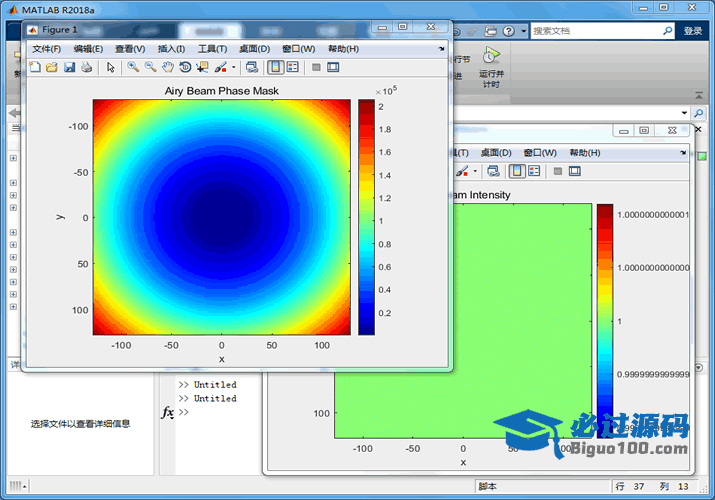Click 脚本 status bar label

pyautogui.click(x=487, y=486)
